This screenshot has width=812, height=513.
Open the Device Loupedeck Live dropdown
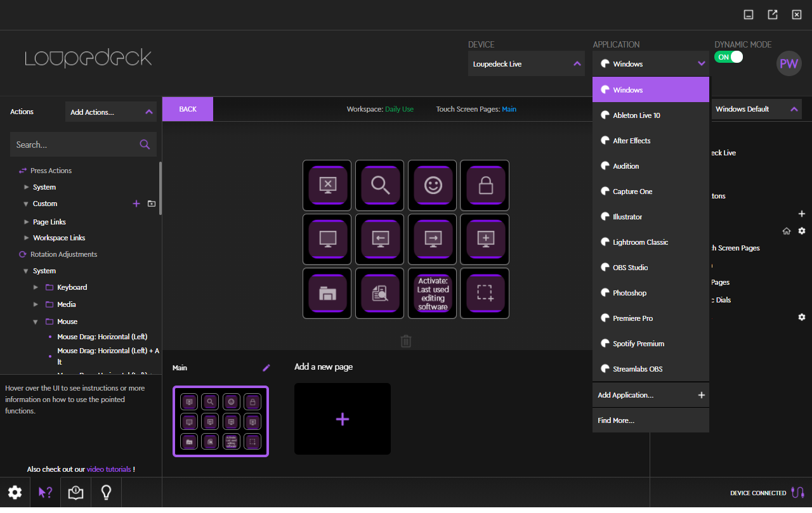[527, 63]
